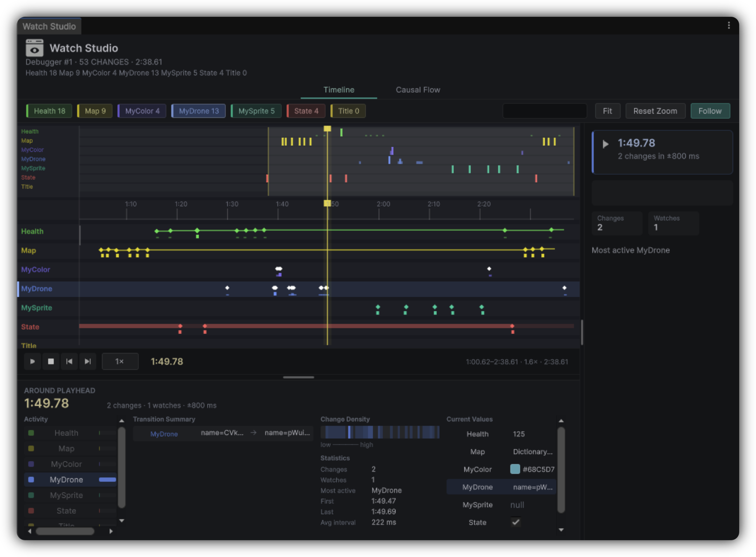Stop playback with the stop button
The image size is (756, 557).
(x=51, y=361)
